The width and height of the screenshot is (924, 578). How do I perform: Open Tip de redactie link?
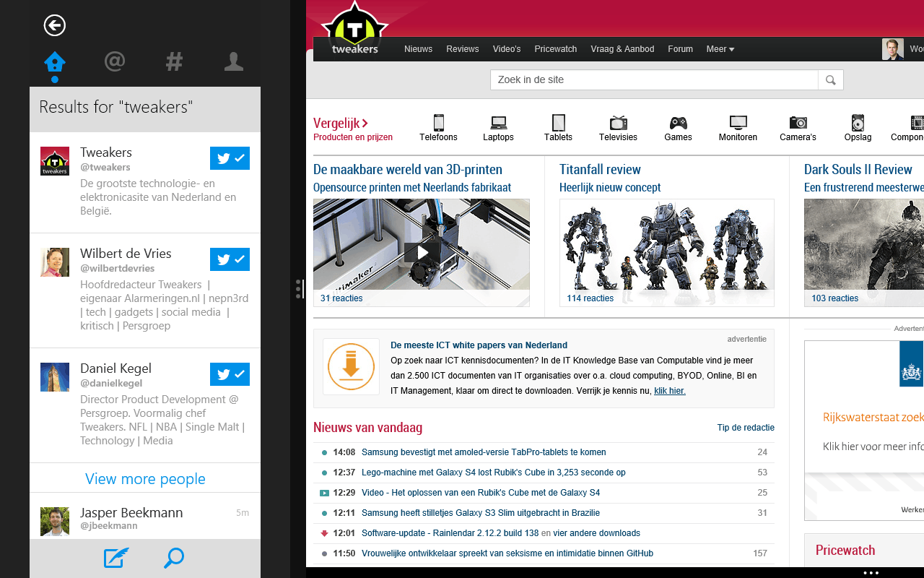click(x=746, y=428)
